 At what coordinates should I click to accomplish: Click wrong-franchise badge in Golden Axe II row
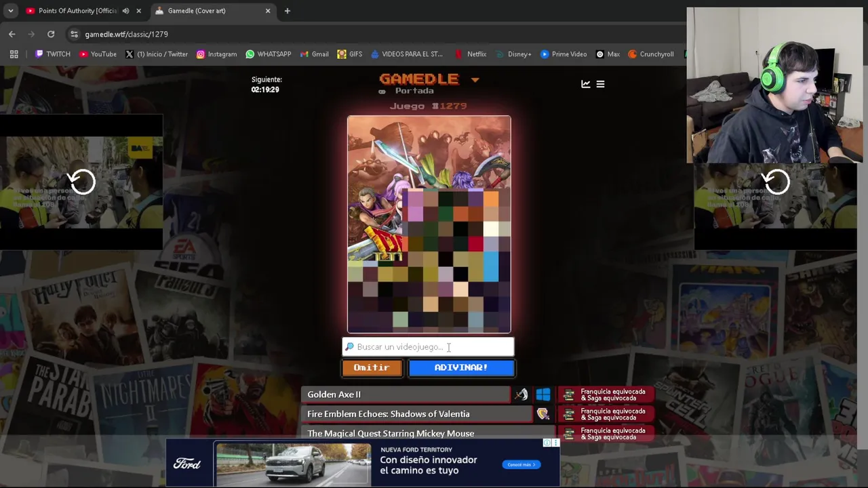tap(606, 394)
